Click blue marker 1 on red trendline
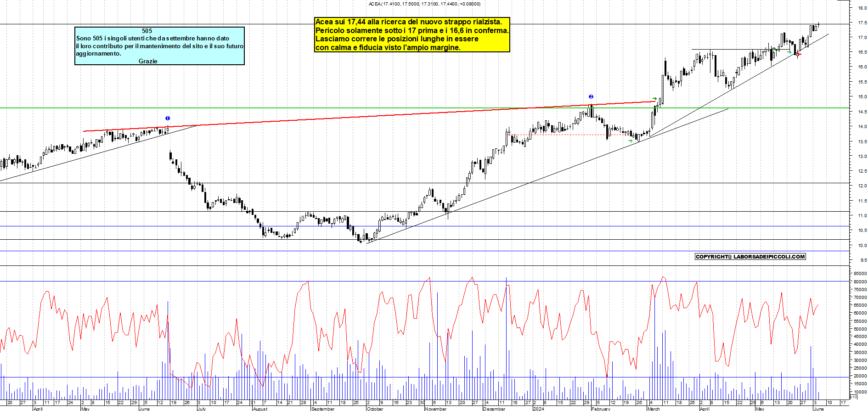Viewport: 868px width, 411px height. click(x=168, y=118)
